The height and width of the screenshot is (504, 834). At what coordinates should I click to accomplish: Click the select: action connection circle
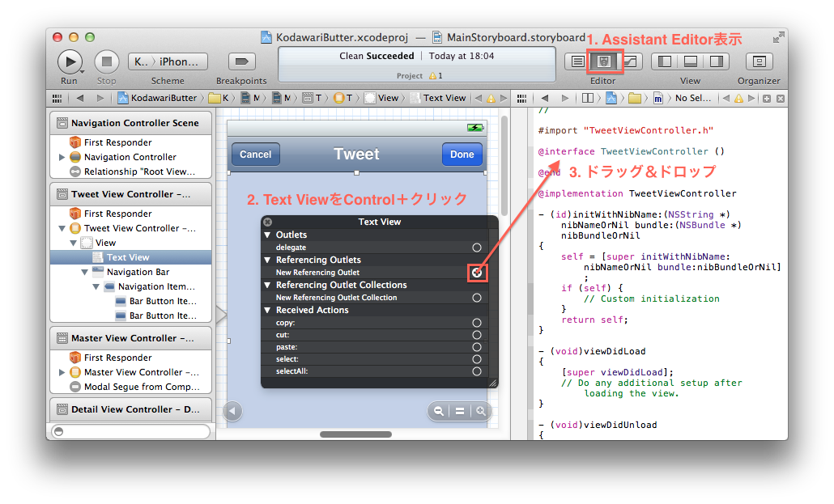(x=477, y=359)
